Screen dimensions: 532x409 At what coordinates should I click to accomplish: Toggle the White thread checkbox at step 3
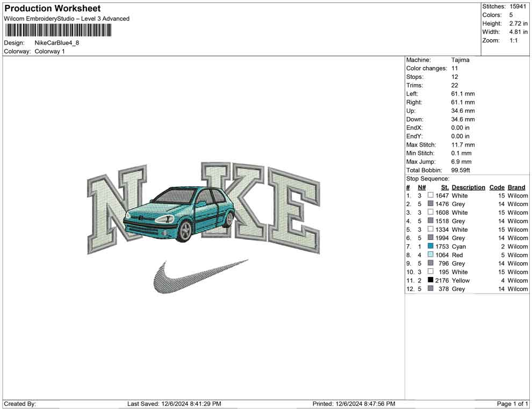point(430,213)
